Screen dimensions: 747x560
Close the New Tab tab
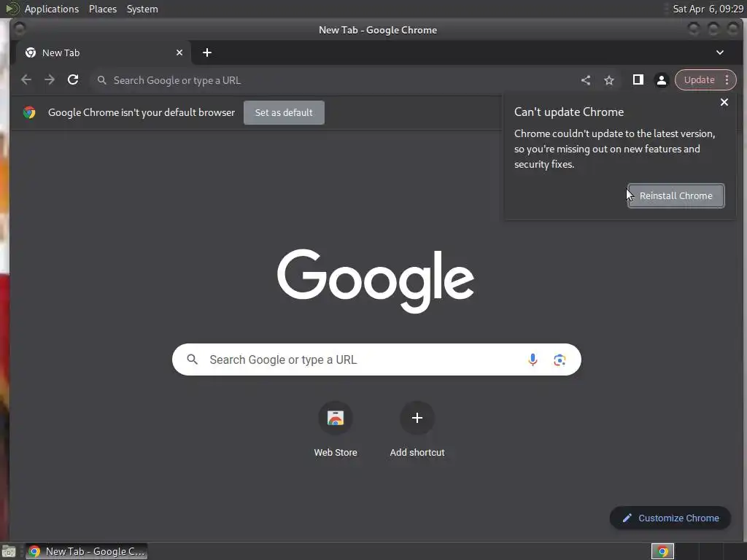point(179,52)
